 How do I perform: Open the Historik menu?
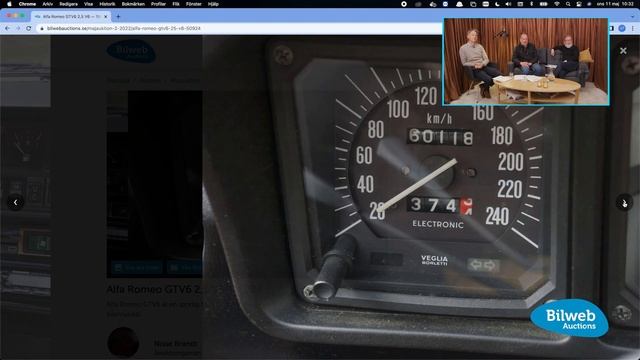point(107,4)
